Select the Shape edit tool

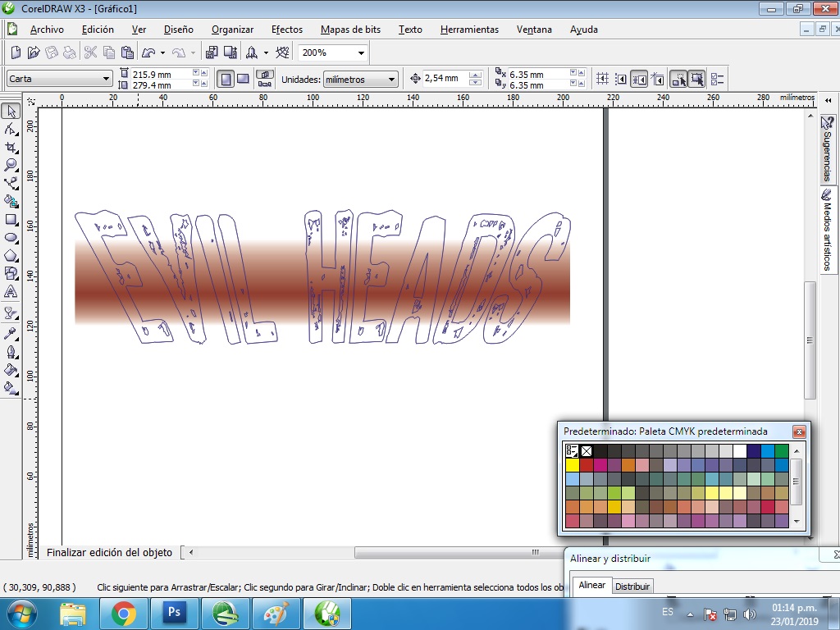(x=11, y=129)
